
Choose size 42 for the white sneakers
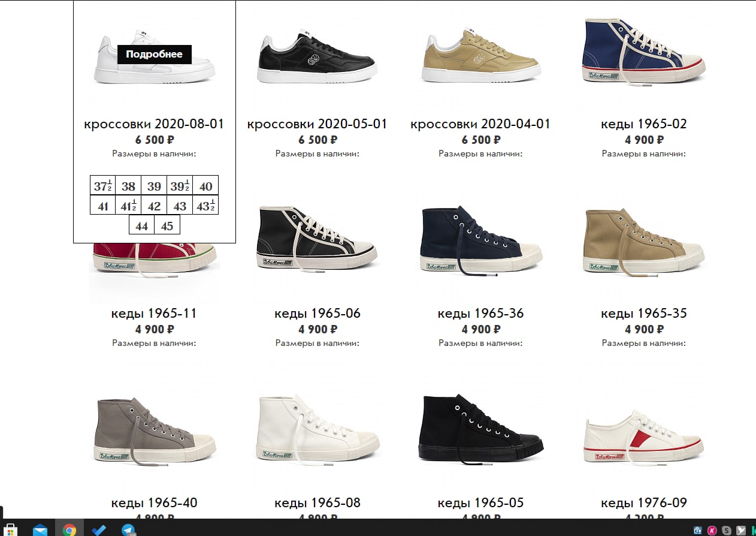click(154, 206)
